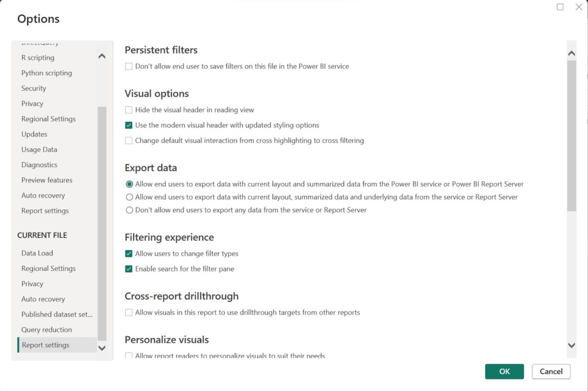
Task: Check the persistent filters restriction option
Action: pyautogui.click(x=128, y=66)
